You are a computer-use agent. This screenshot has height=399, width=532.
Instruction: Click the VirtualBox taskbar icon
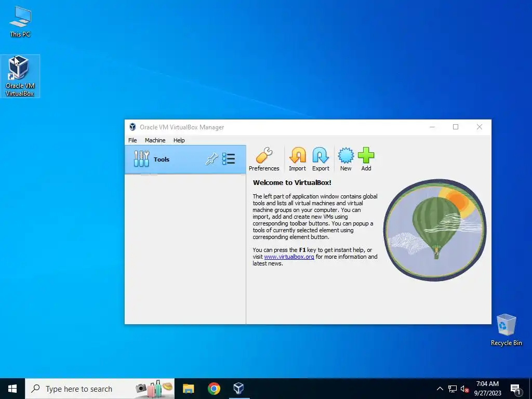[x=239, y=389]
